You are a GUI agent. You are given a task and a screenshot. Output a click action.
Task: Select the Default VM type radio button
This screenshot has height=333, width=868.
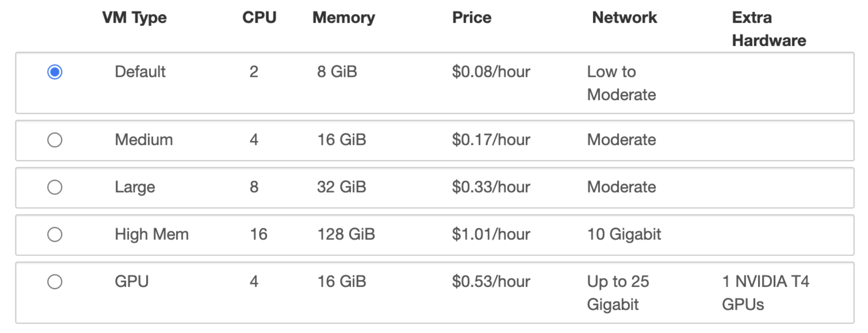[x=55, y=72]
